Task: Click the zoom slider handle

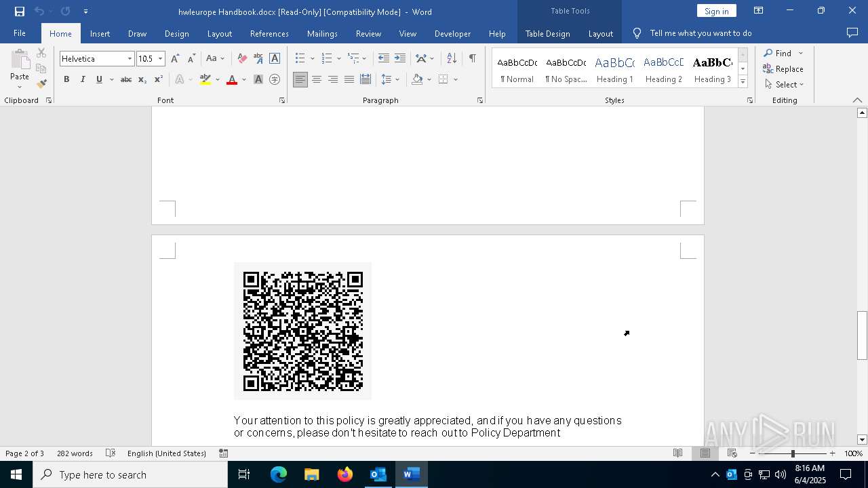Action: [792, 453]
